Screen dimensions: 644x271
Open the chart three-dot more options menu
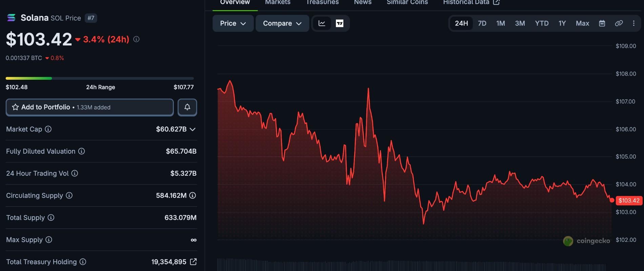coord(633,23)
